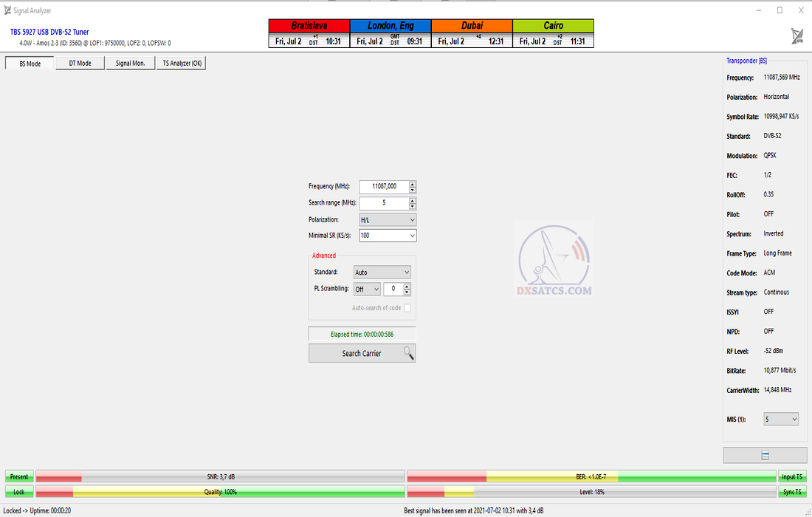Click the Input TS status indicator
Image resolution: width=812 pixels, height=517 pixels.
pos(793,477)
